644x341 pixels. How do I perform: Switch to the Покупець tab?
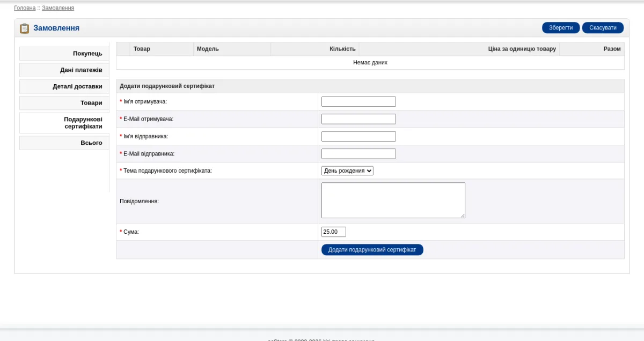[x=64, y=54]
